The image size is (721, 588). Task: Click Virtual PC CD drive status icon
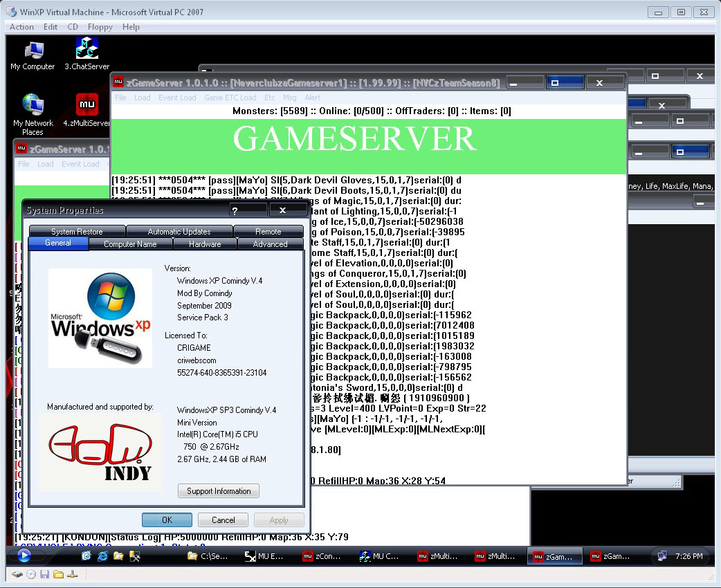click(31, 574)
